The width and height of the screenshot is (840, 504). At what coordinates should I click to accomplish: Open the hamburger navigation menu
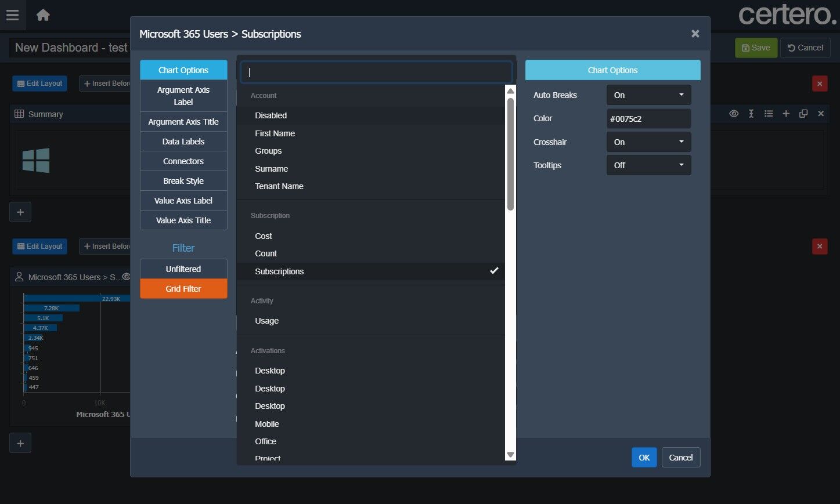tap(12, 15)
